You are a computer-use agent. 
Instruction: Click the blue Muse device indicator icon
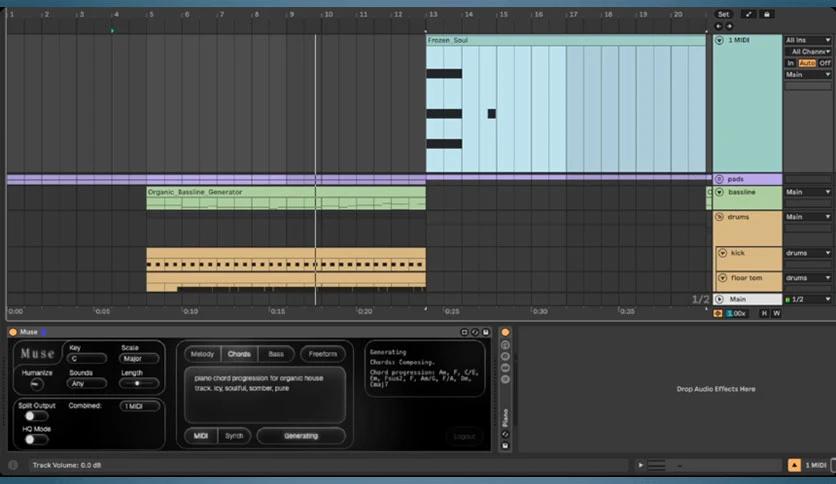click(x=44, y=332)
